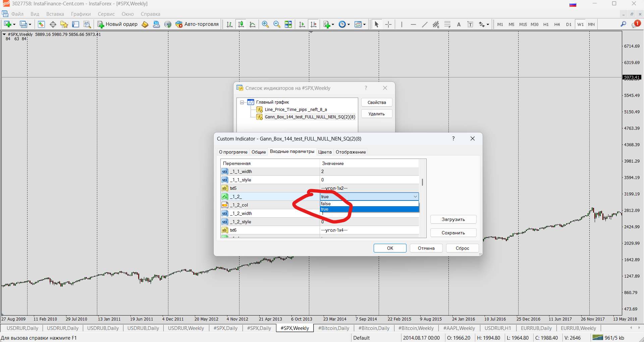This screenshot has width=644, height=342.
Task: Open the MetaEditor yellow book icon
Action: 145,24
